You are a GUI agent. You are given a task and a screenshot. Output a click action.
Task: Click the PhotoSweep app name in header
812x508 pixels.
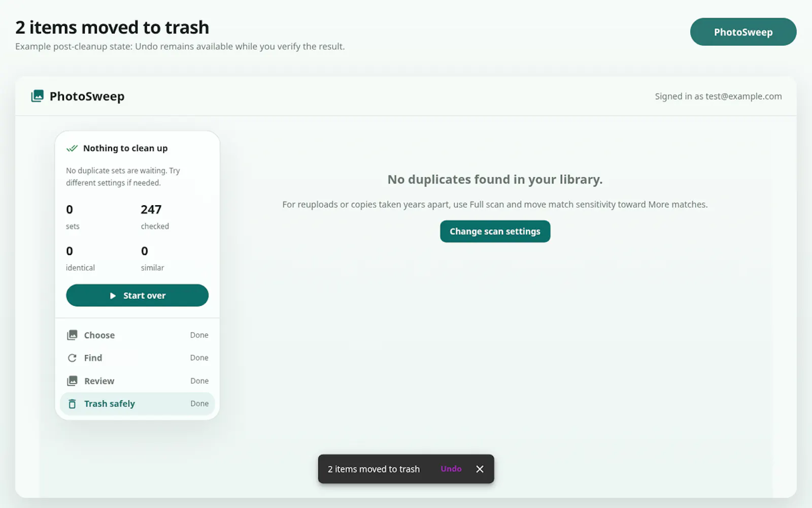point(87,97)
